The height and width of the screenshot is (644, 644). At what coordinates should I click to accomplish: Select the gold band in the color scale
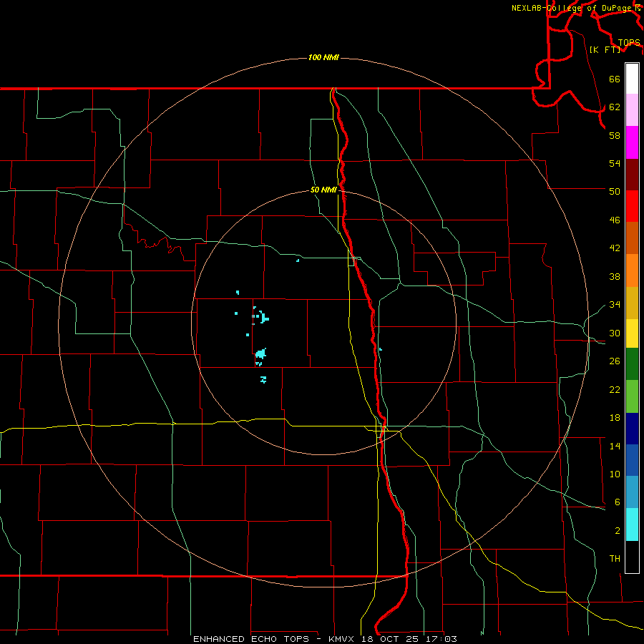(632, 303)
